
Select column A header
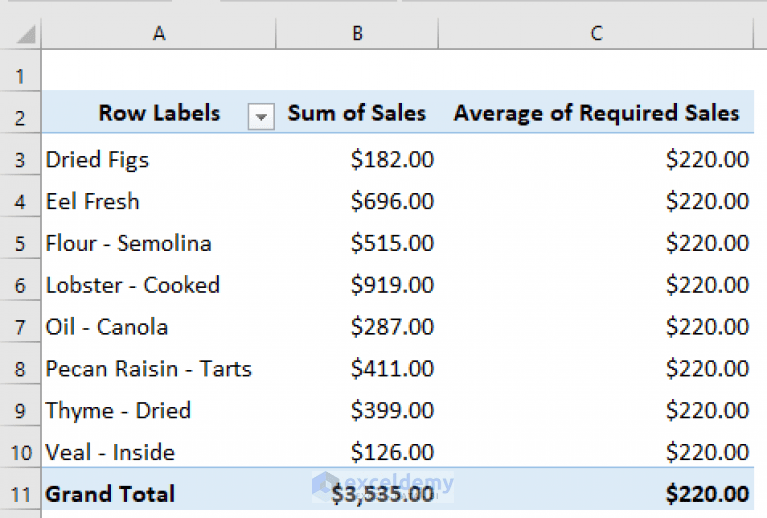pyautogui.click(x=159, y=33)
